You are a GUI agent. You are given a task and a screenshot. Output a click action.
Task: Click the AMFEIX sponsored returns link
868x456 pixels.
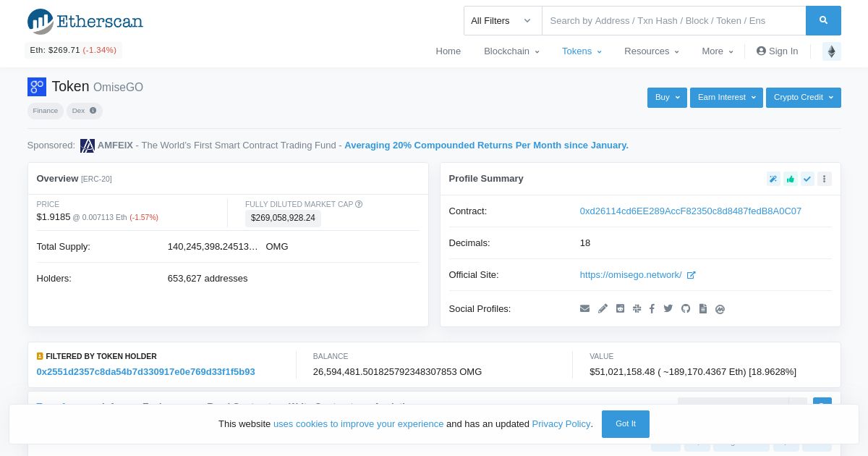(486, 145)
